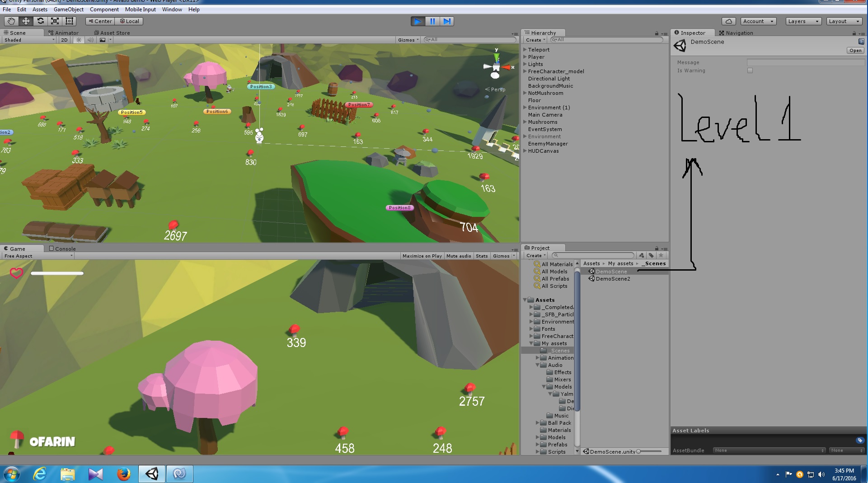Viewport: 868px width, 483px height.
Task: Toggle scene lighting icon
Action: coord(79,40)
